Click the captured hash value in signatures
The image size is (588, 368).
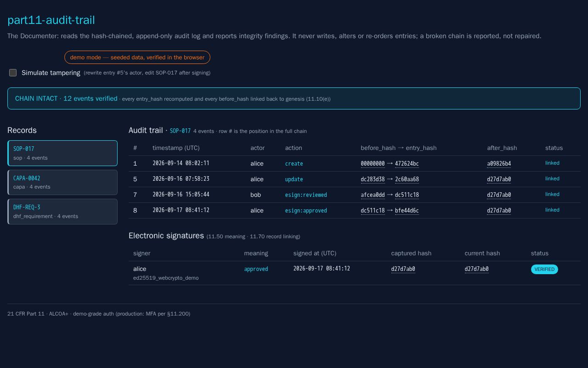click(403, 269)
